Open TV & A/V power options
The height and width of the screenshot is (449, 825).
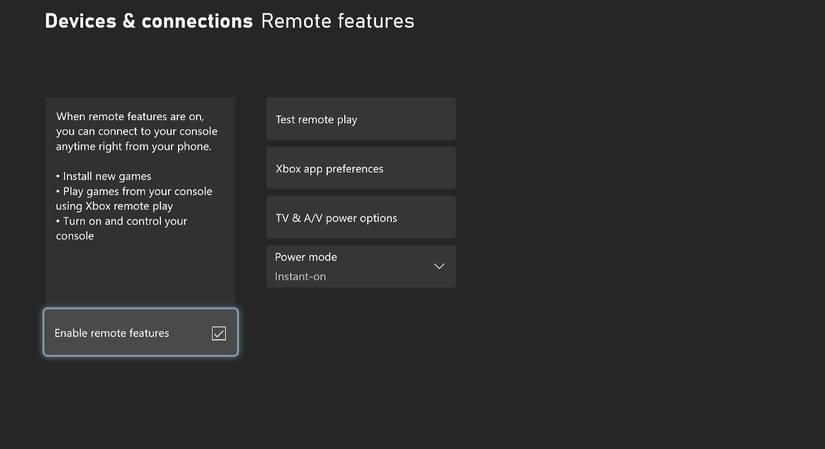point(360,218)
